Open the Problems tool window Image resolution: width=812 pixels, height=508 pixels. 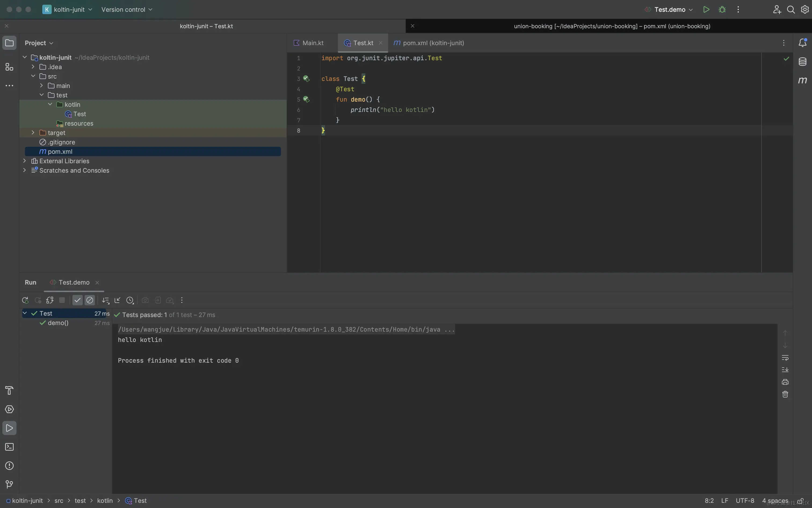point(9,466)
